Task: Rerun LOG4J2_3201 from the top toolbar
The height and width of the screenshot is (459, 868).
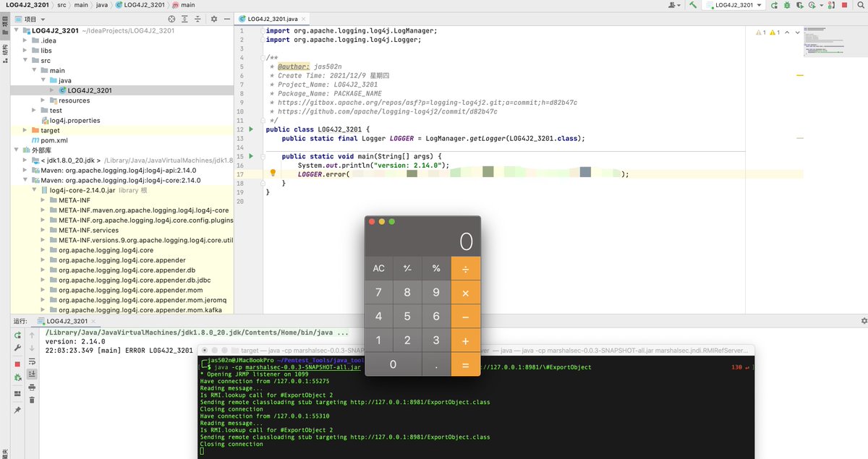Action: 775,5
